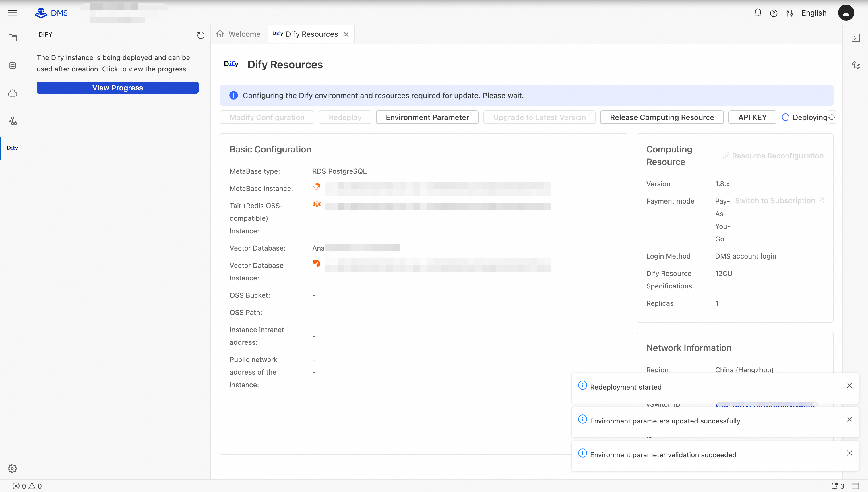Click the Modify Configuration button
Viewport: 868px width, 492px height.
coord(267,117)
